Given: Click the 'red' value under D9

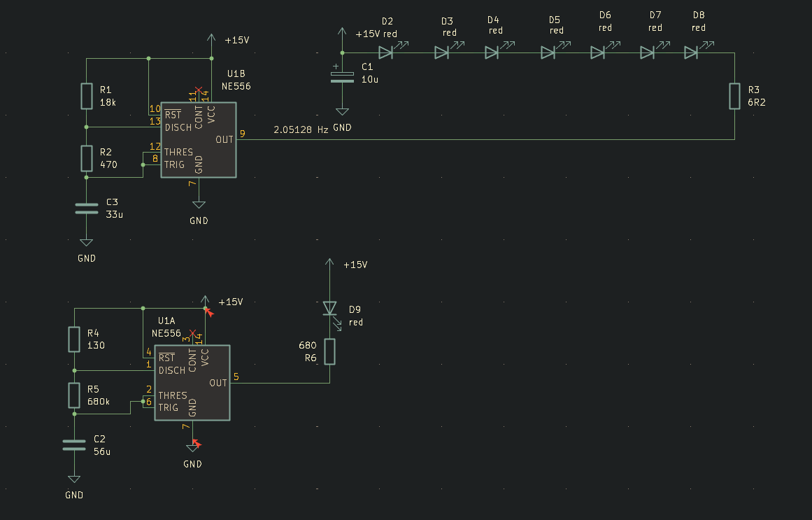Looking at the screenshot, I should click(356, 323).
